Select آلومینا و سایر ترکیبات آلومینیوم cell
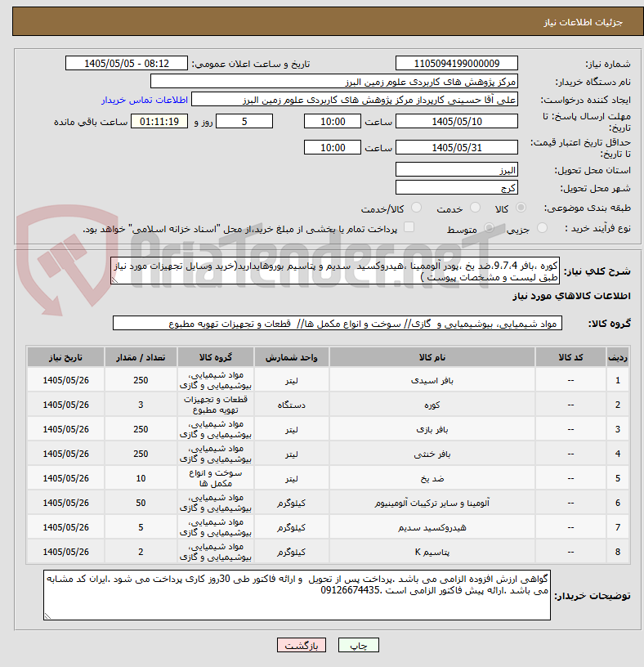 pos(432,504)
